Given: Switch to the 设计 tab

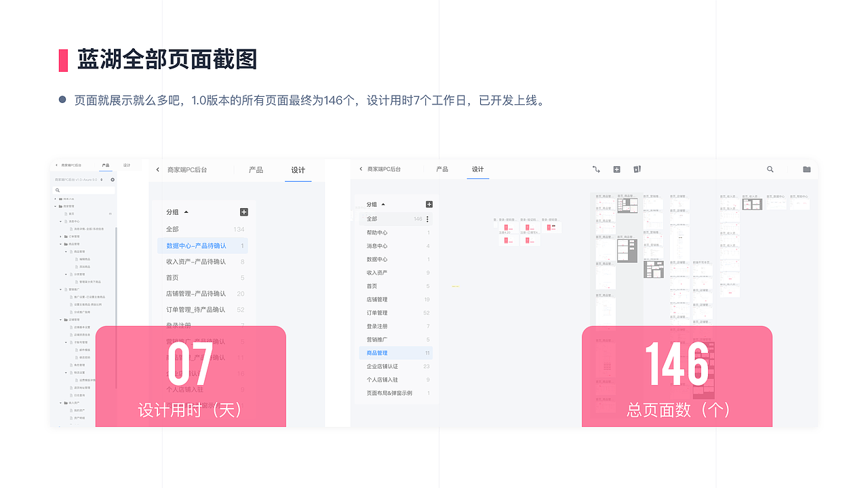Looking at the screenshot, I should [x=478, y=170].
